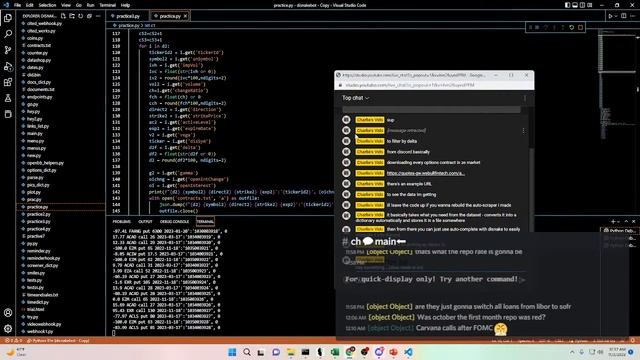Open the Extensions view
This screenshot has width=640, height=360.
click(x=8, y=82)
